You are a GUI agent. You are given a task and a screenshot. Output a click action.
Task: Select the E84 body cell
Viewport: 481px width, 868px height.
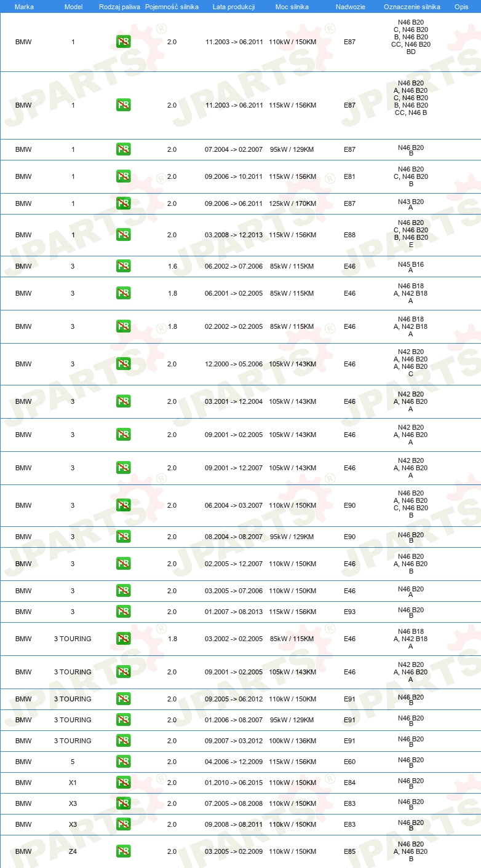[349, 783]
